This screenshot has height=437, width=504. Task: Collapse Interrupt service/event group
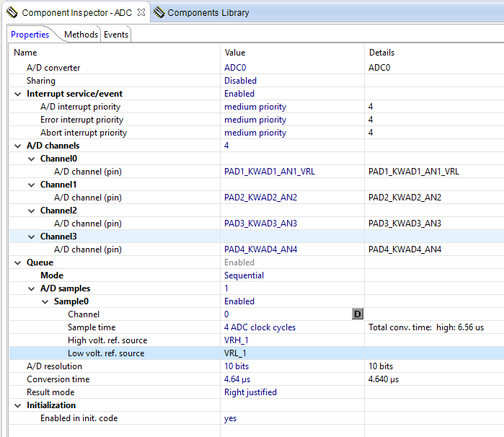click(18, 94)
